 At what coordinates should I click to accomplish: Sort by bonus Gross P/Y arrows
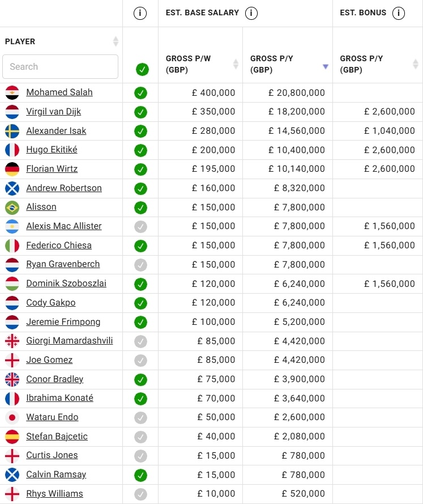point(416,65)
